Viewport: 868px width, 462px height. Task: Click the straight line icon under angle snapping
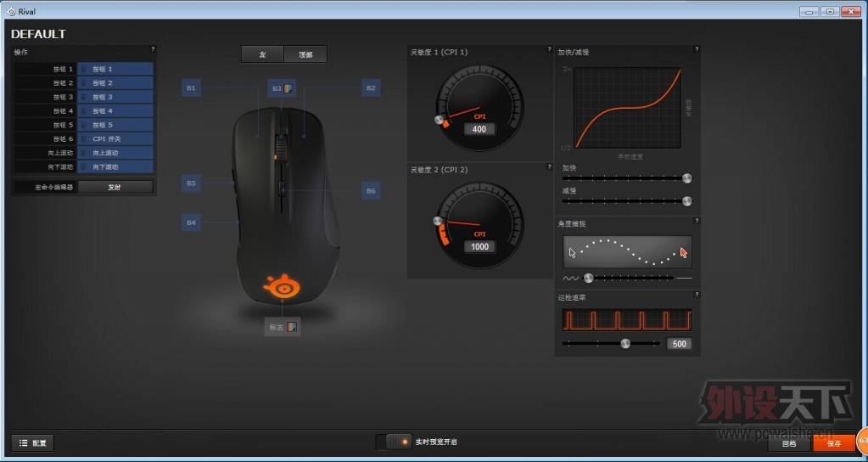[685, 278]
